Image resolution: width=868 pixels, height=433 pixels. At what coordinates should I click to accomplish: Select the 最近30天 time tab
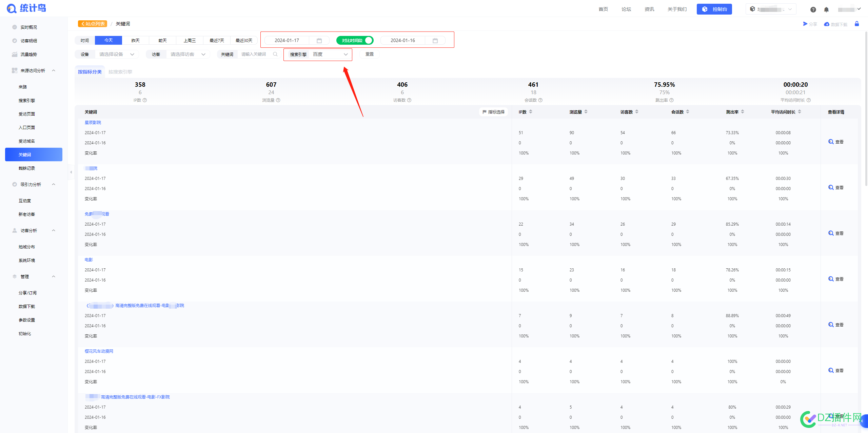[244, 41]
